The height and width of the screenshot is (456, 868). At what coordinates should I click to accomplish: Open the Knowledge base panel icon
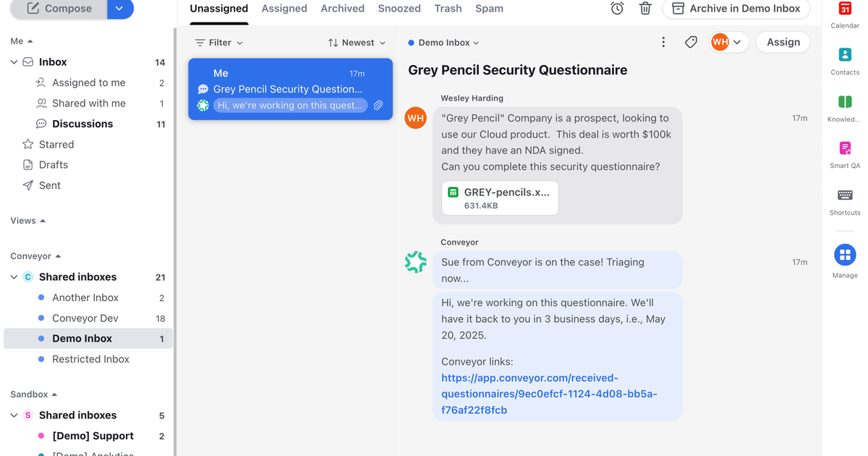pyautogui.click(x=845, y=102)
